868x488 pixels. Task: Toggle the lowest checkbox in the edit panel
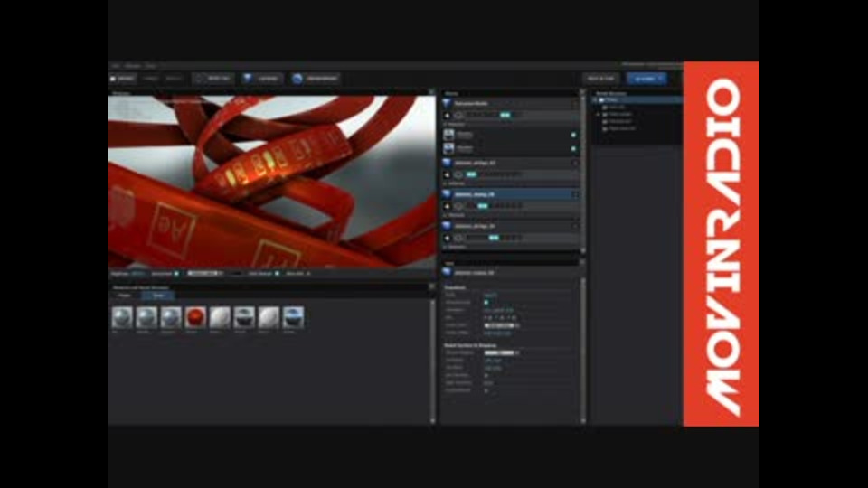(x=486, y=390)
